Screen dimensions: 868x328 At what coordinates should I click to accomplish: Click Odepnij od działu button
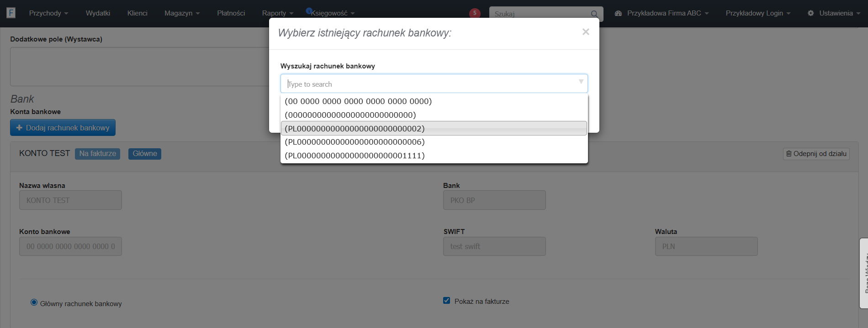(816, 154)
